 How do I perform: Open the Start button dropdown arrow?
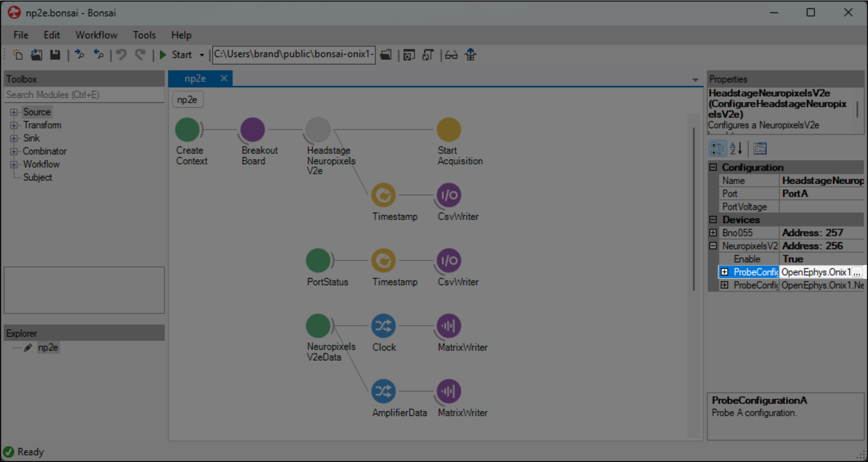tap(202, 55)
